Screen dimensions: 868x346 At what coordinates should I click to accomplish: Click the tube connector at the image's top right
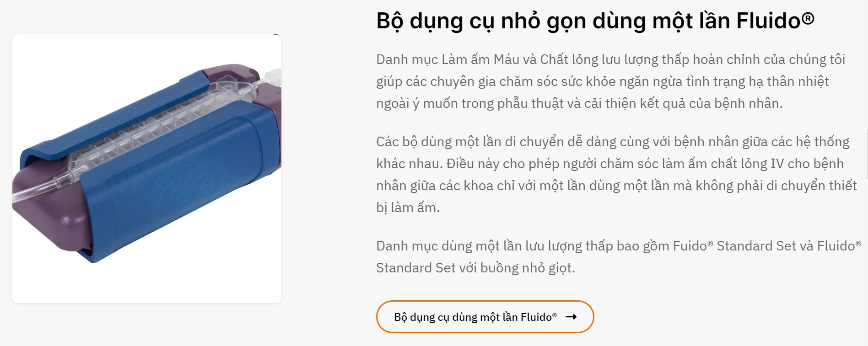click(273, 78)
